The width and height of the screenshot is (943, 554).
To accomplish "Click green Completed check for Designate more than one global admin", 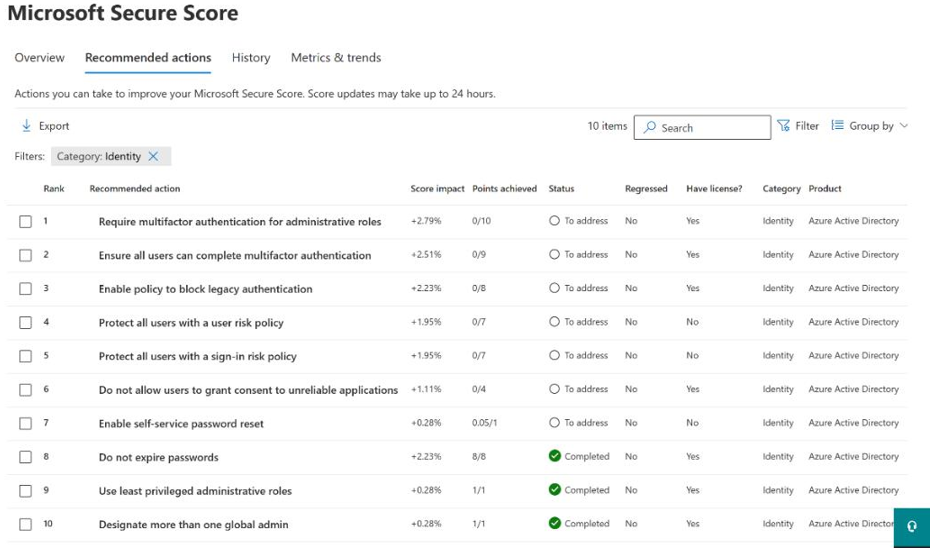I will tap(554, 523).
